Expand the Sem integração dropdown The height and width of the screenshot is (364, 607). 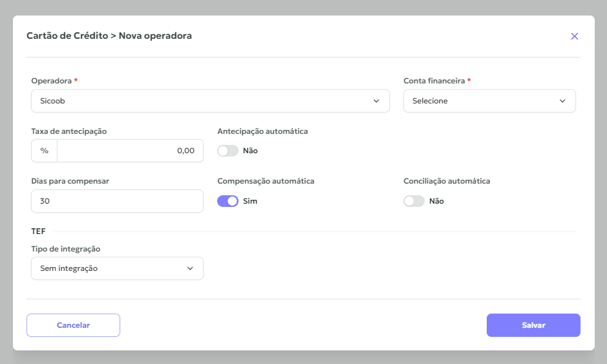click(x=110, y=268)
